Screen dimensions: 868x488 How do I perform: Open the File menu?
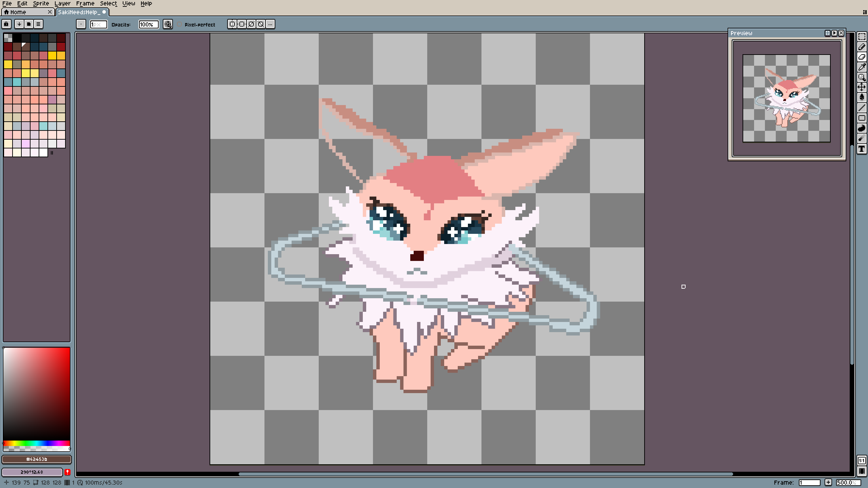7,3
